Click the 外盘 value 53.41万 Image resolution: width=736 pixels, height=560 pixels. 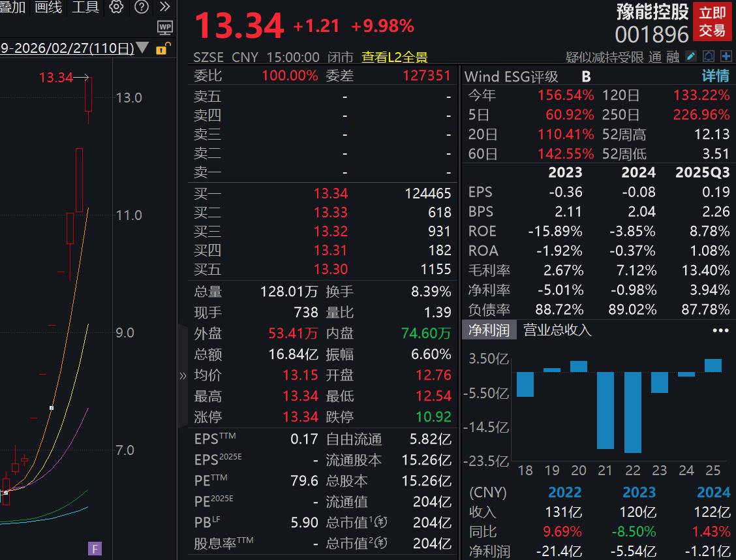pyautogui.click(x=293, y=334)
